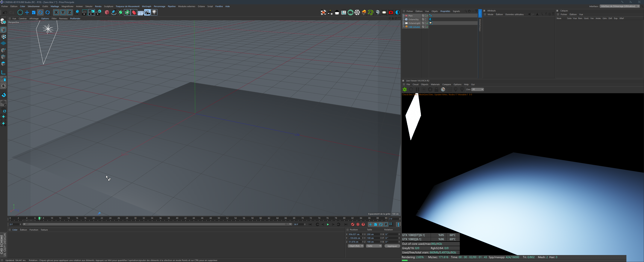This screenshot has height=262, width=644.
Task: Pause rendering in Live Viewer
Action: point(417,89)
